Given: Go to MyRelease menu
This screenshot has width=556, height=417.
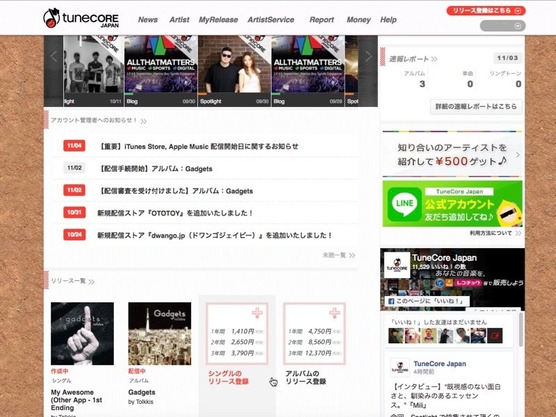Looking at the screenshot, I should [x=218, y=20].
